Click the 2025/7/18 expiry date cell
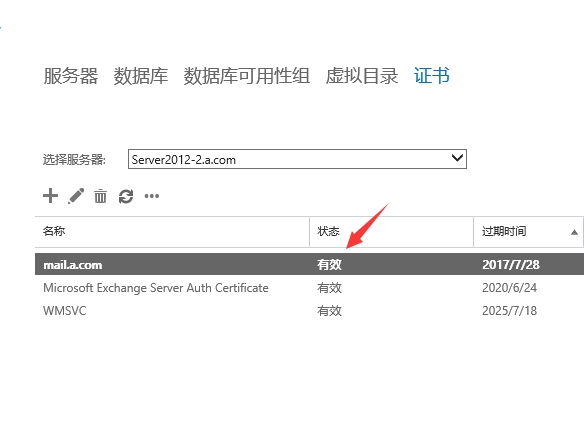The image size is (584, 432). click(x=510, y=311)
